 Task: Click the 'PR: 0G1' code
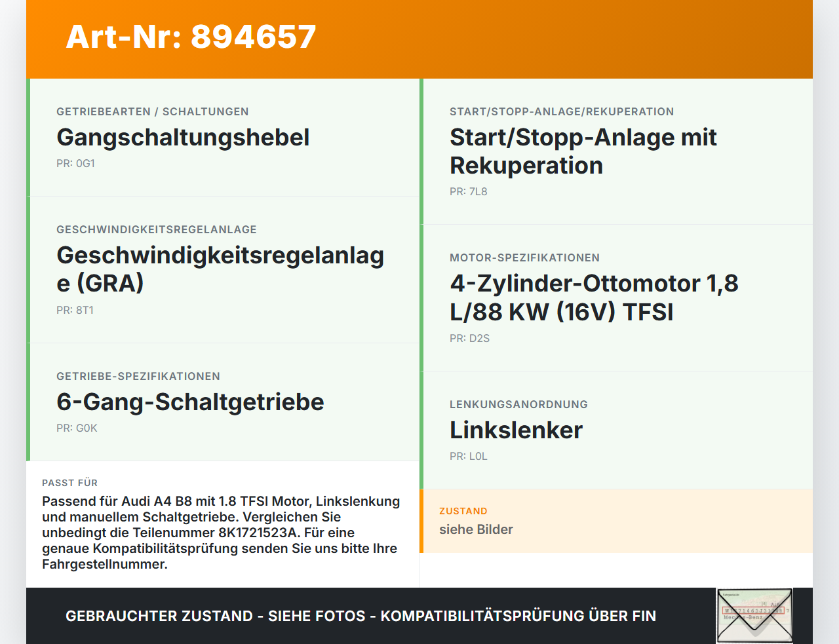[75, 164]
